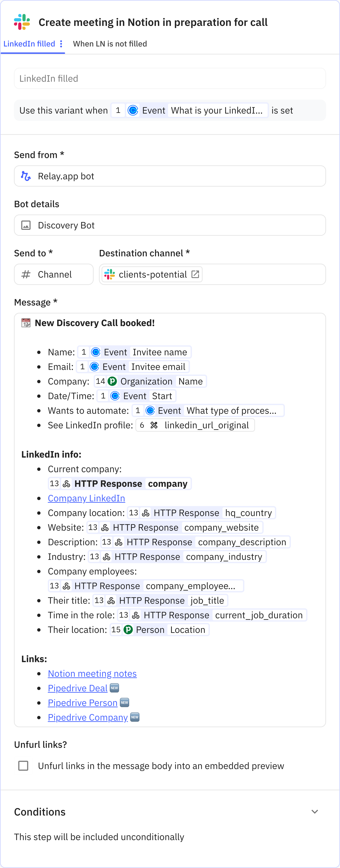The width and height of the screenshot is (340, 868).
Task: Open the three-dot menu on LinkedIn filled tab
Action: point(61,44)
